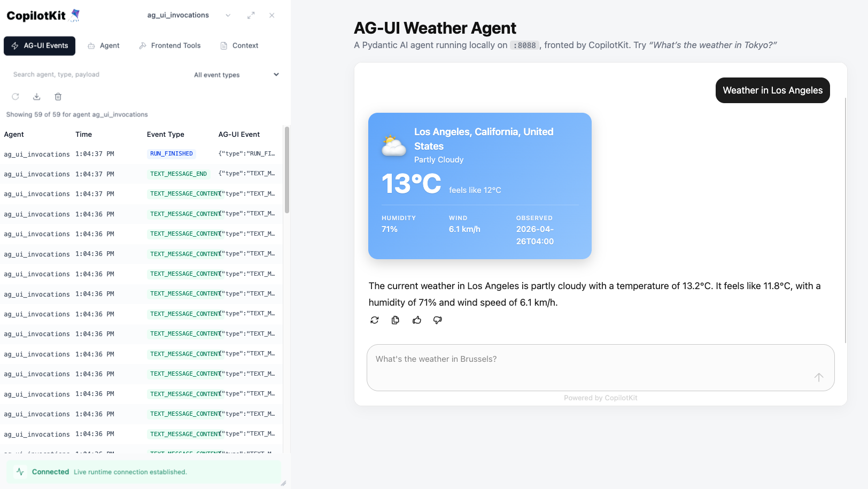Give thumbs up to the response
868x489 pixels.
(x=417, y=320)
